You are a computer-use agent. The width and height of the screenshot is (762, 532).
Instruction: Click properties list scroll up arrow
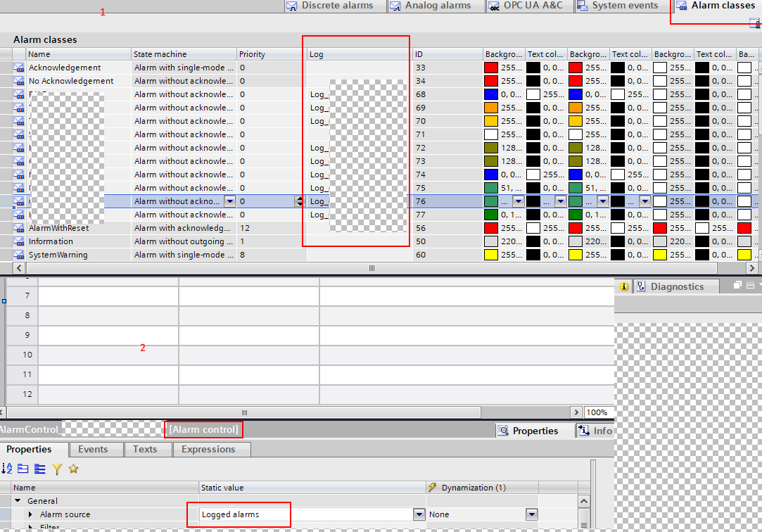584,501
